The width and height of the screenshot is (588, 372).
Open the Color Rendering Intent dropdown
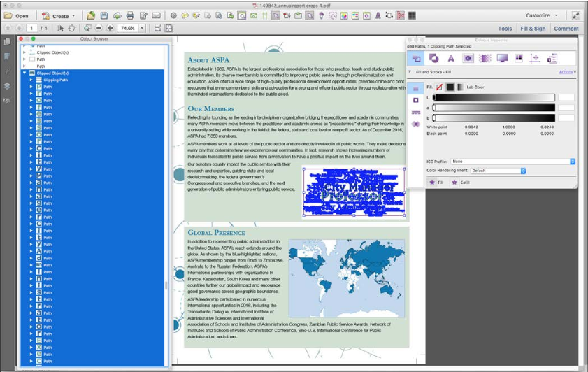tap(498, 171)
